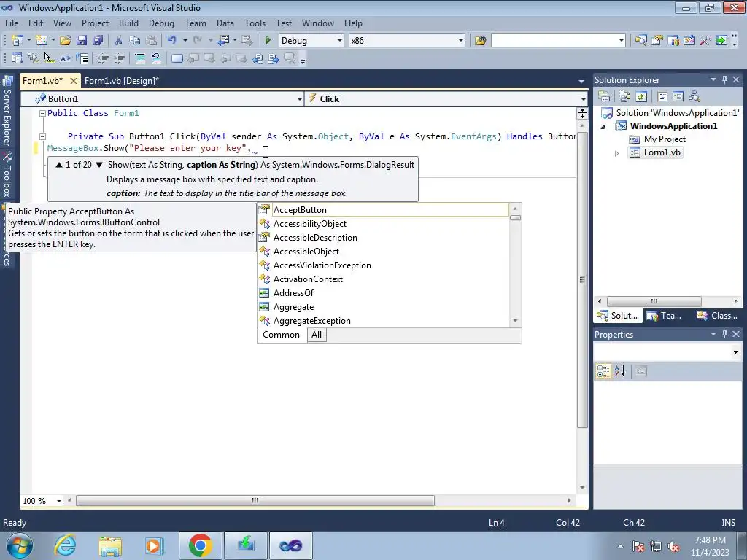Click the Solution Explorer Refresh icon

(x=641, y=97)
